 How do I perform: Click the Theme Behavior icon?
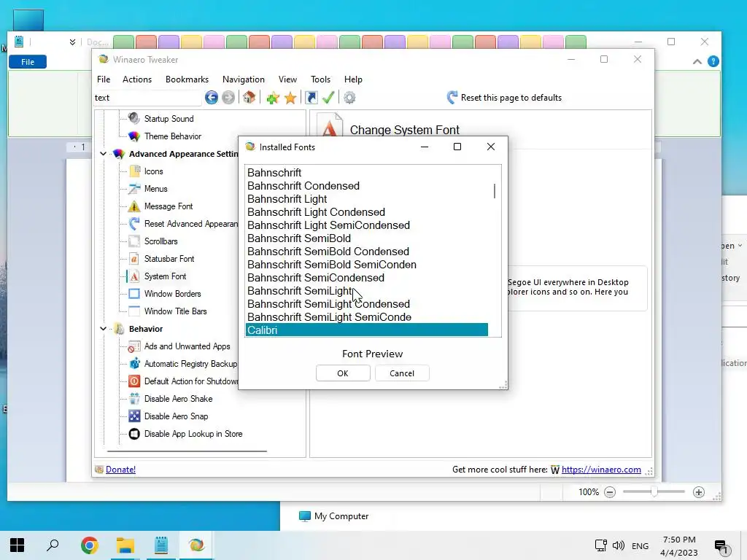tap(134, 136)
